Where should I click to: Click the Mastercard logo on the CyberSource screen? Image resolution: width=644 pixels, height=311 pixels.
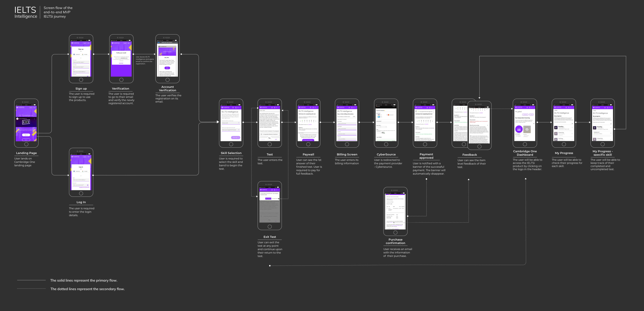[x=389, y=115]
